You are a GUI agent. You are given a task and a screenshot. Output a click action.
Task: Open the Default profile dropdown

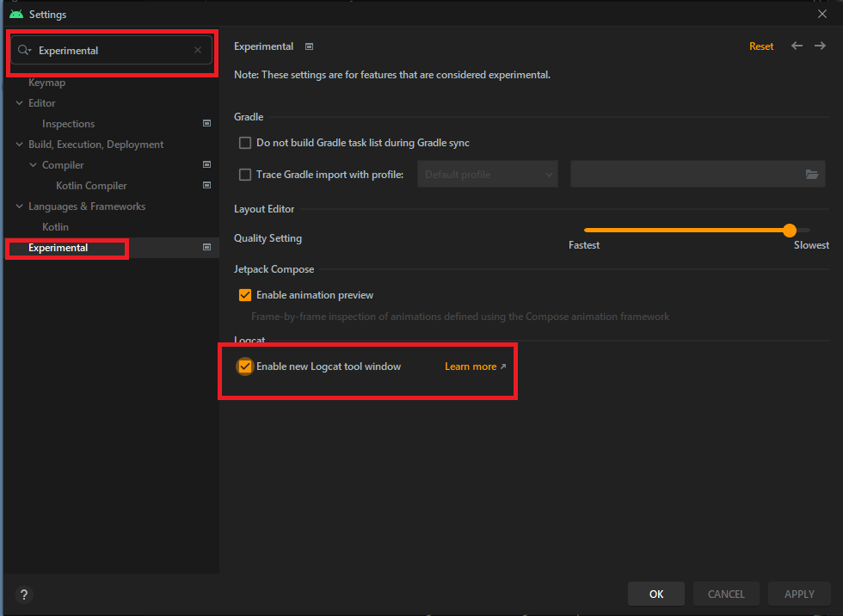(488, 174)
